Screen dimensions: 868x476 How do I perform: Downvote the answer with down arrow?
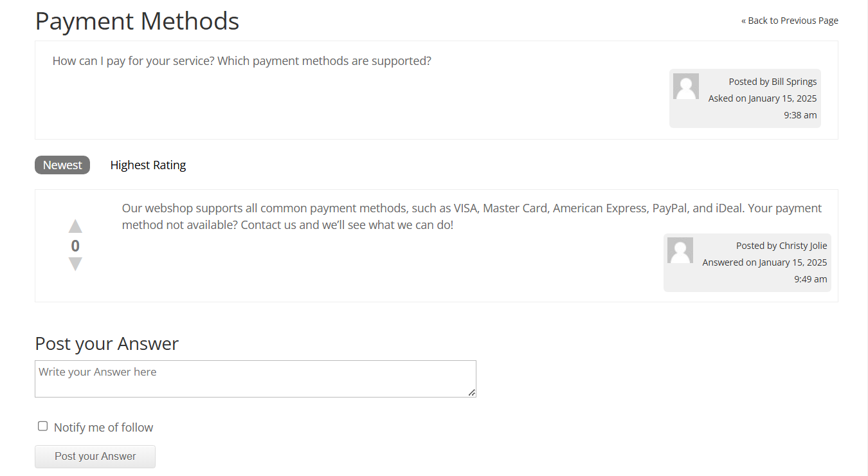click(75, 264)
